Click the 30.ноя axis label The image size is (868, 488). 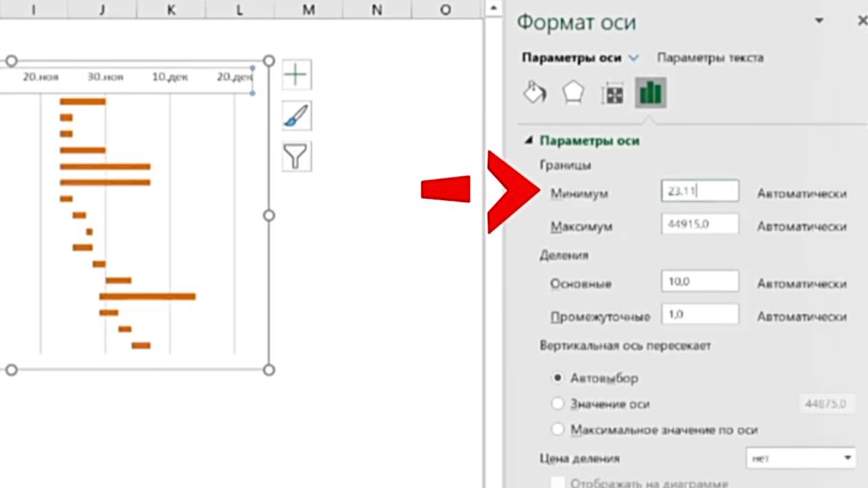[105, 77]
